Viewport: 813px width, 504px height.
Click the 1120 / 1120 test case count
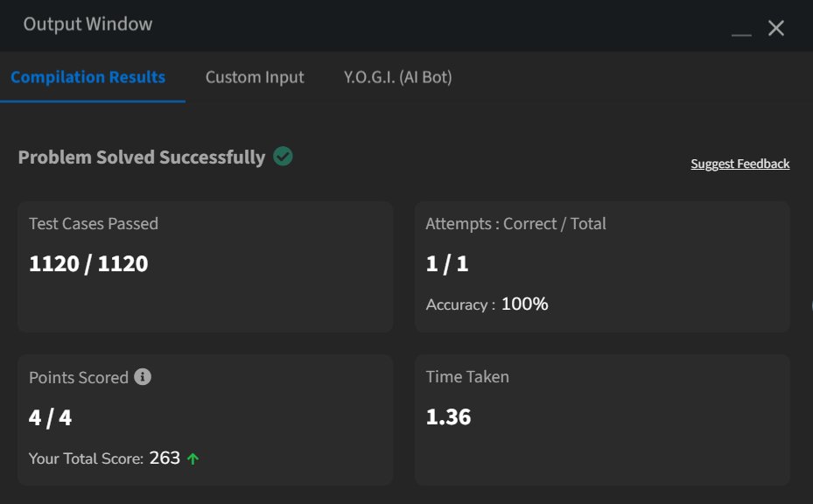88,263
